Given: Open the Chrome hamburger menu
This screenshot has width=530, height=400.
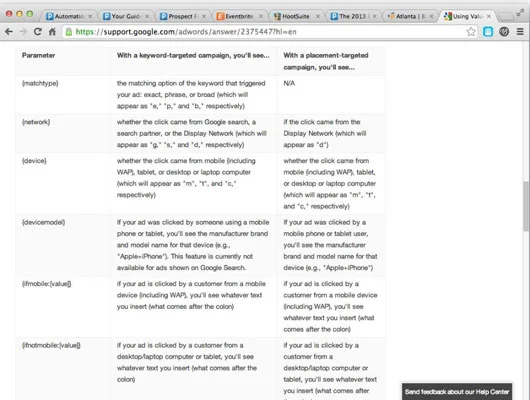Looking at the screenshot, I should [x=520, y=32].
